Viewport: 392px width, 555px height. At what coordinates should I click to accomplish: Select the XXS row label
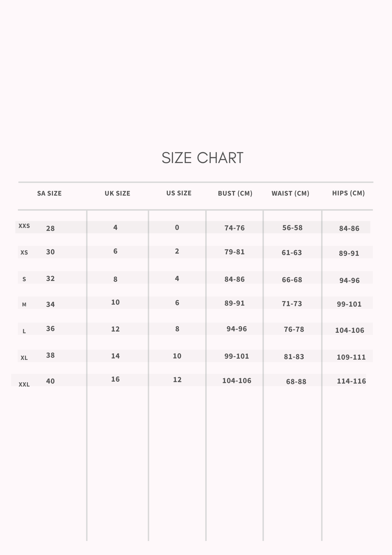(x=24, y=226)
